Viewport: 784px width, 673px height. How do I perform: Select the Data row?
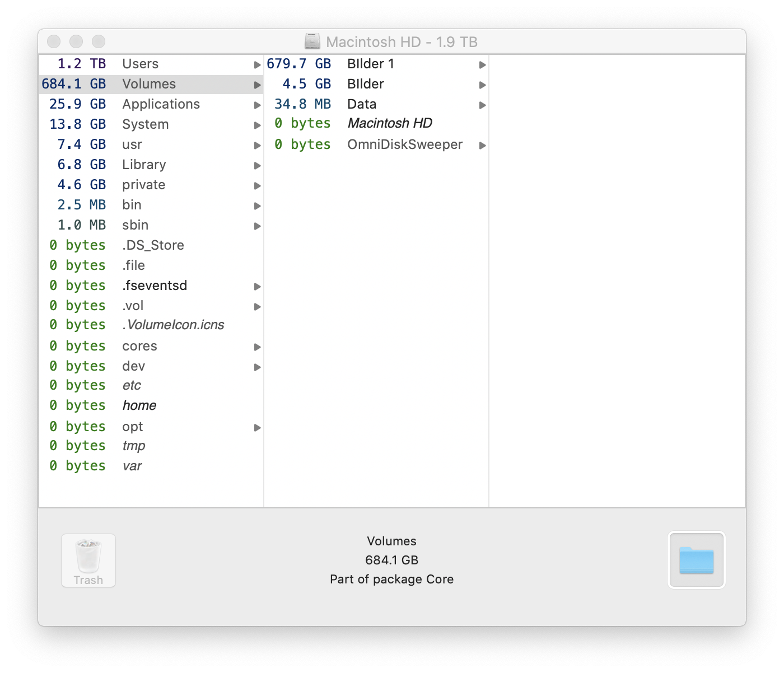coord(376,104)
